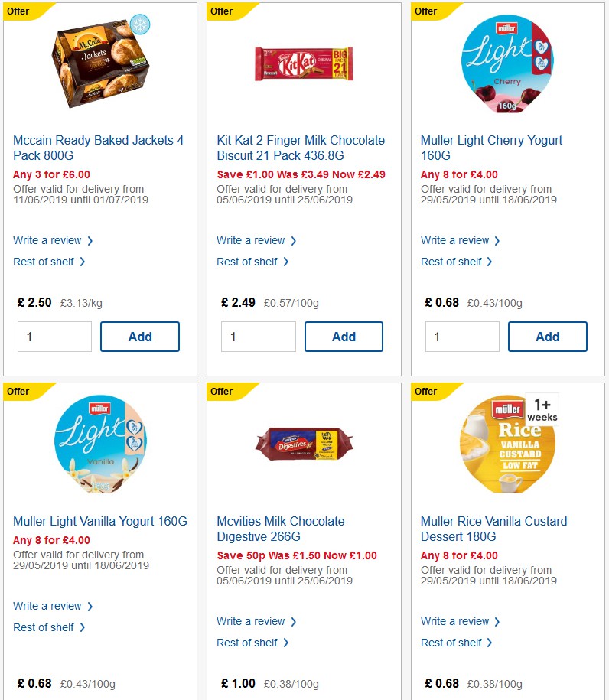Open the Kit Kat 2 Finger product page
609x700 pixels.
click(x=301, y=148)
